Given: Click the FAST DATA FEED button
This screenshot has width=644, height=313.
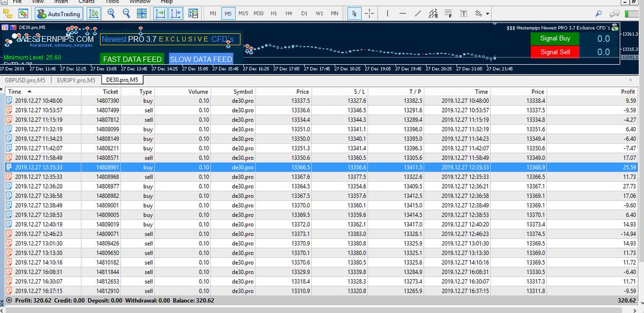Looking at the screenshot, I should pyautogui.click(x=132, y=59).
